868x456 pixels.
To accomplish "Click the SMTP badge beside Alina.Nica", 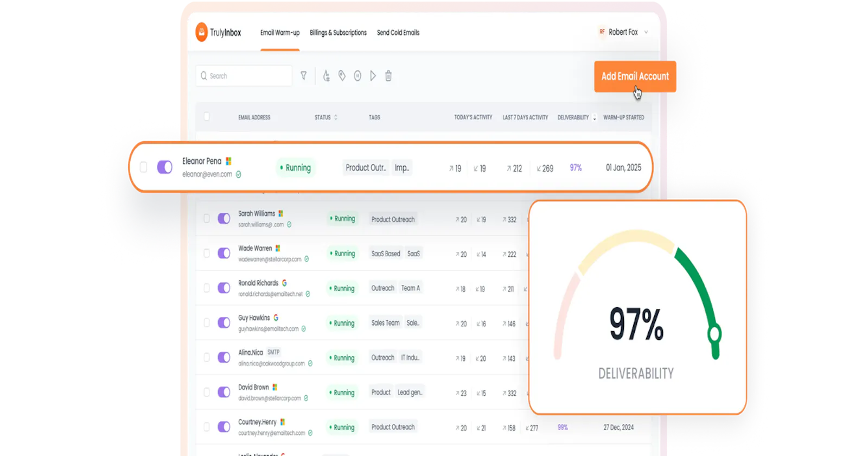I will (x=273, y=352).
